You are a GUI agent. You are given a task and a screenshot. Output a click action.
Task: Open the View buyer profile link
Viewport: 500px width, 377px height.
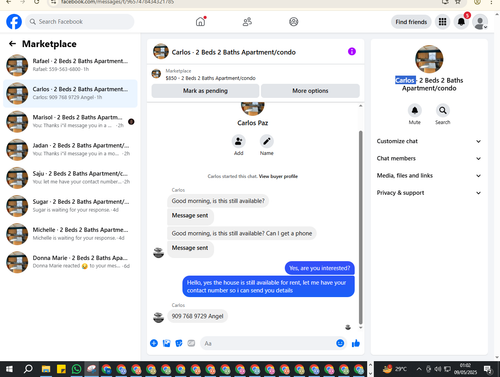278,176
